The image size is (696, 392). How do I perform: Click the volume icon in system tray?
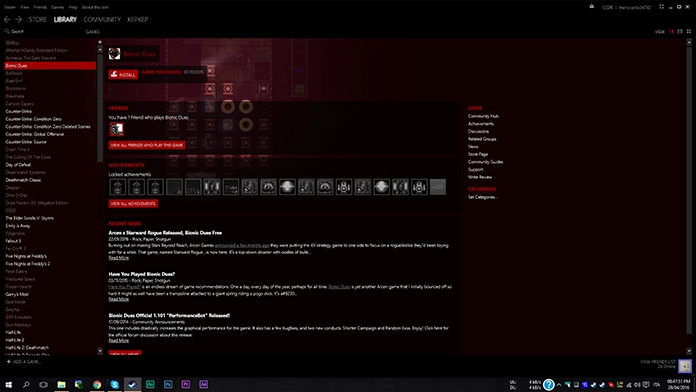[x=637, y=384]
